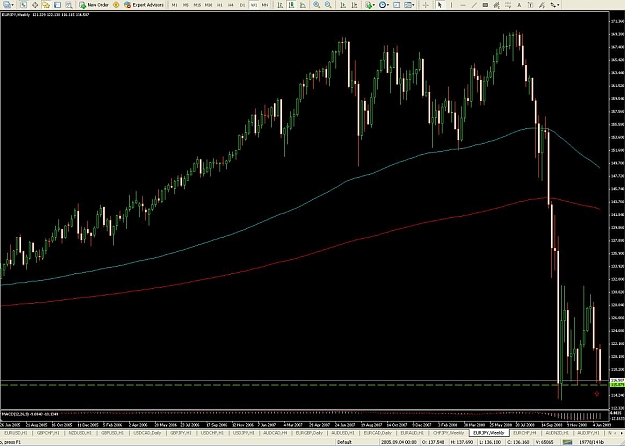Open the Arrows dropdown
625x446 pixels.
555,5
